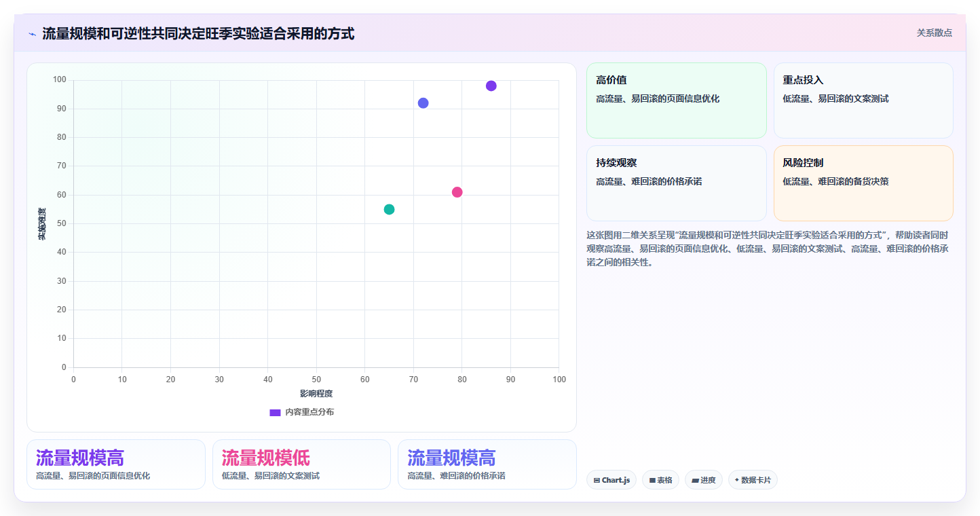Select the pink scatter point near 61
980x516 pixels.
pyautogui.click(x=457, y=192)
